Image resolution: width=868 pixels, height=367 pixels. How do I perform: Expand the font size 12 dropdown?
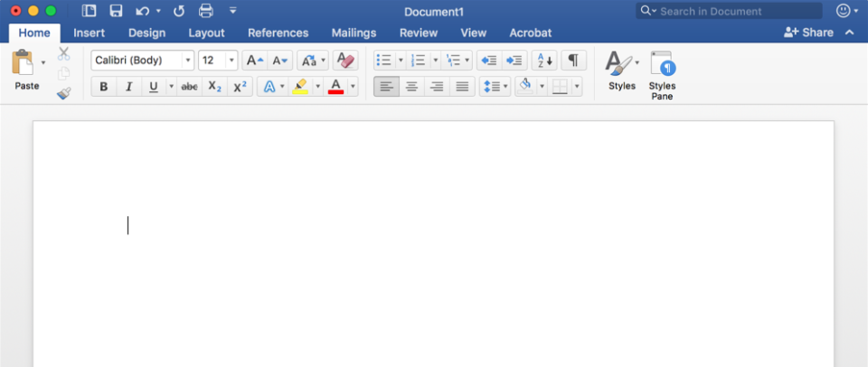click(x=232, y=61)
